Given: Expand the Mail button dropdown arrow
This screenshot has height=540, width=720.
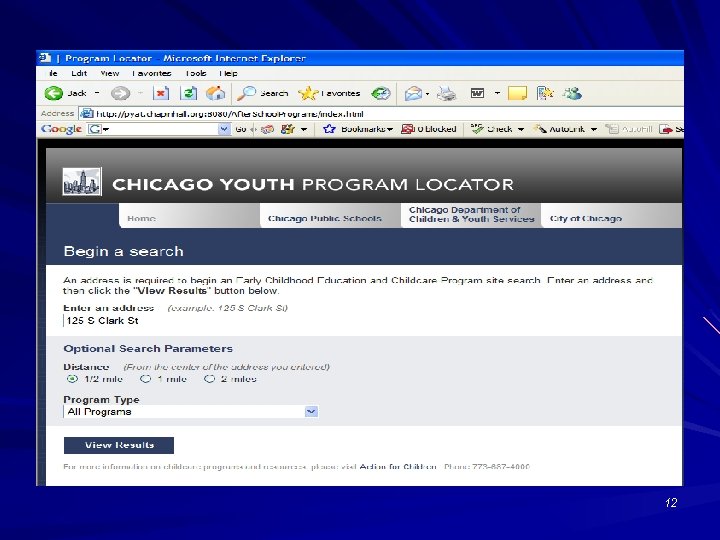Looking at the screenshot, I should point(428,94).
